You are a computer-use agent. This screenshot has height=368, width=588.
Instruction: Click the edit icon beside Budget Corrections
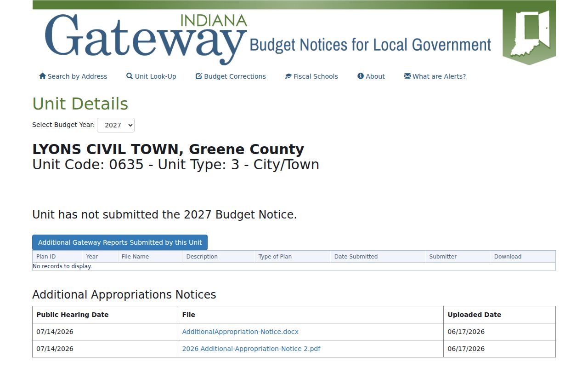point(199,76)
